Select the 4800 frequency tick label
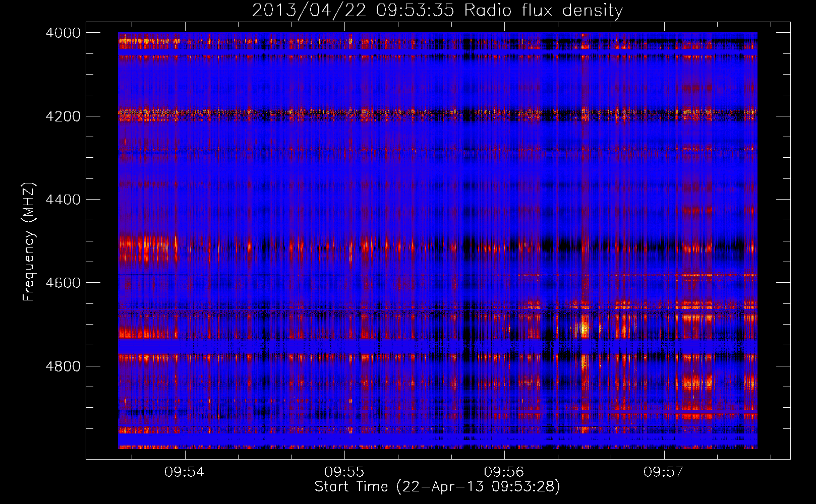This screenshot has width=816, height=504. [x=63, y=366]
